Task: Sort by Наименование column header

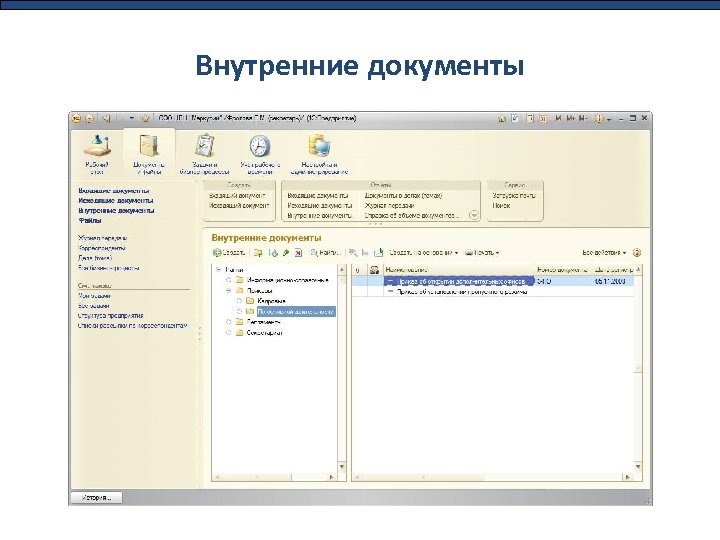Action: tap(459, 270)
